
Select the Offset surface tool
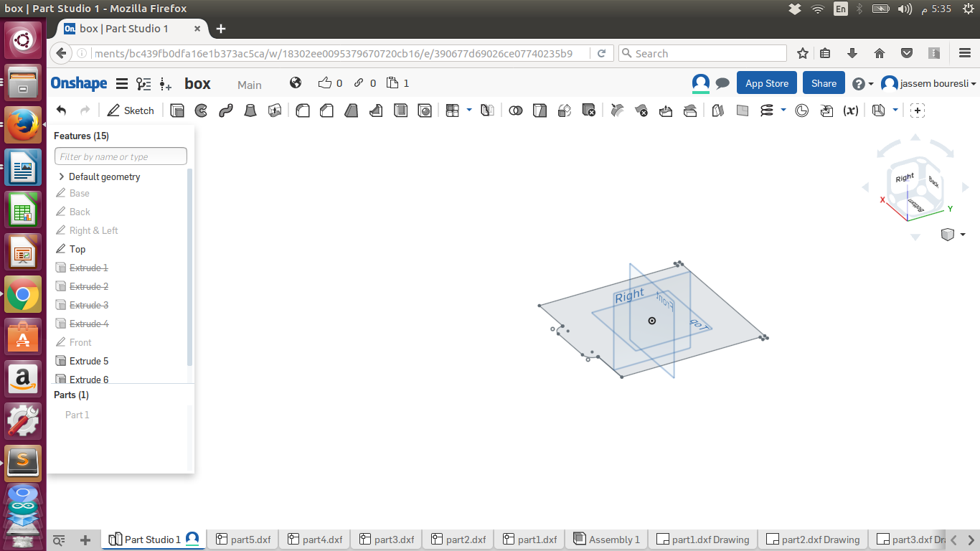pyautogui.click(x=717, y=110)
